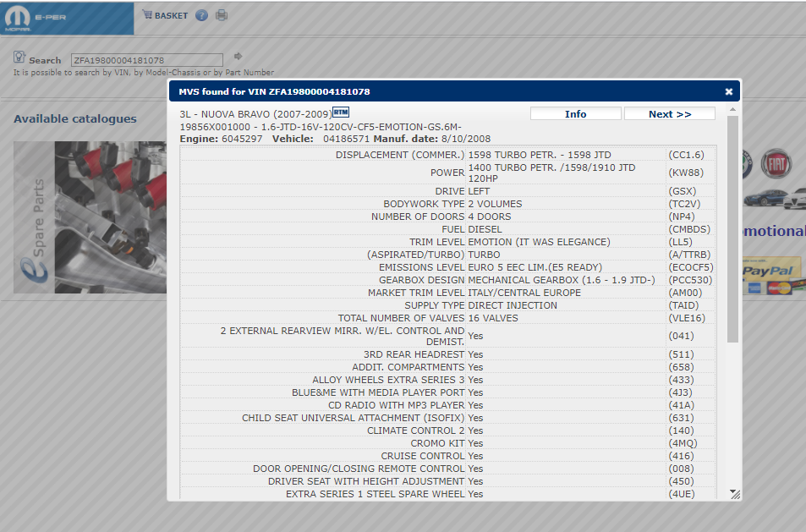The height and width of the screenshot is (532, 806).
Task: Click the Next >> button
Action: click(x=670, y=114)
